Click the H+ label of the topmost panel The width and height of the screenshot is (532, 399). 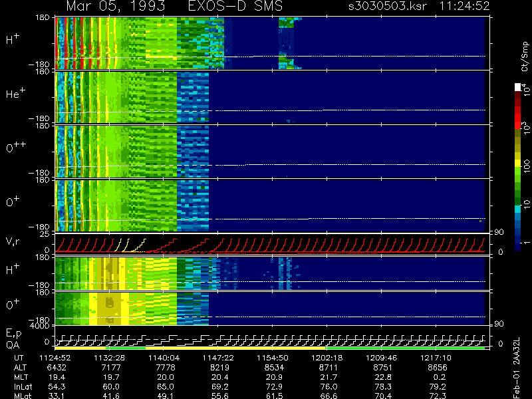pyautogui.click(x=13, y=39)
